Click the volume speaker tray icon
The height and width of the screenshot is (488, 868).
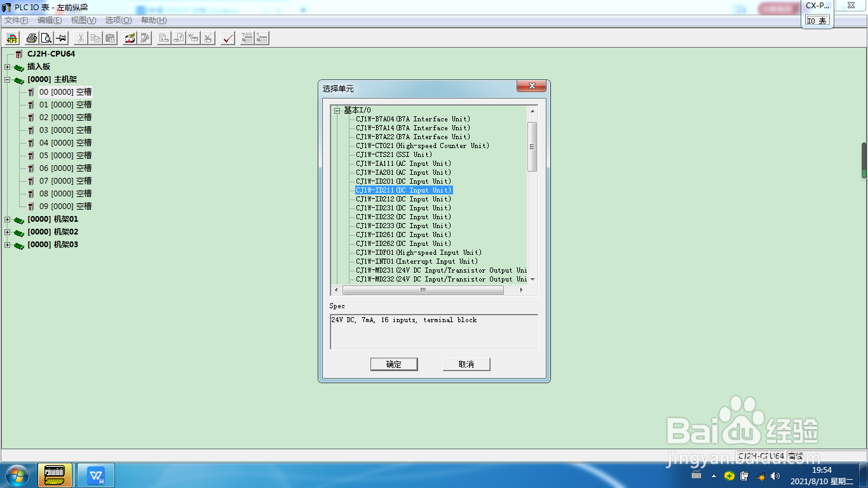[775, 475]
